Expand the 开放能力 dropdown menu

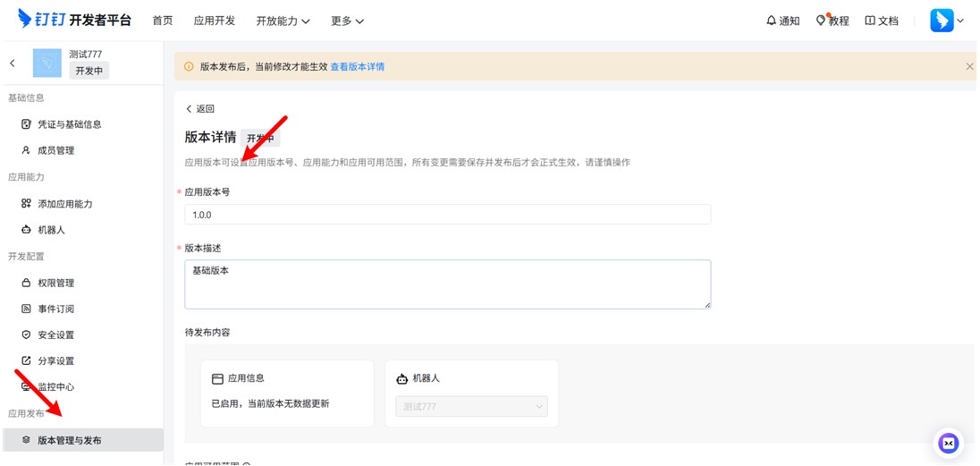283,21
